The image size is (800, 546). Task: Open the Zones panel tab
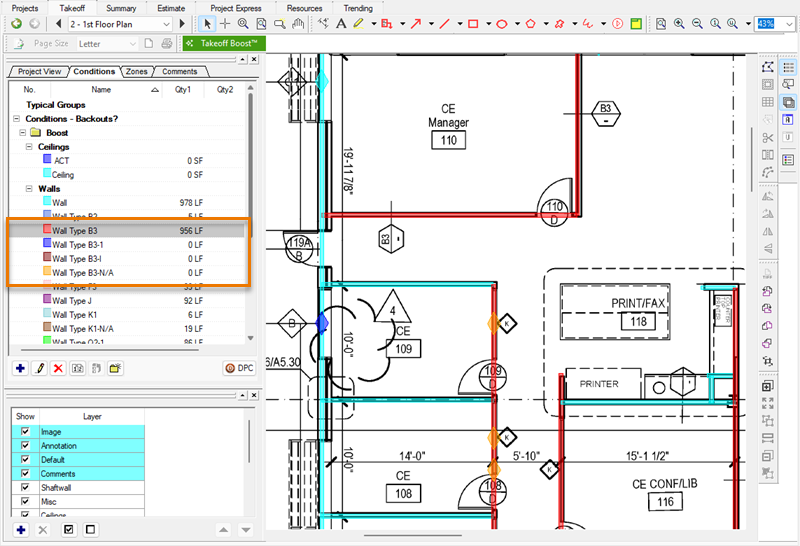pos(136,72)
